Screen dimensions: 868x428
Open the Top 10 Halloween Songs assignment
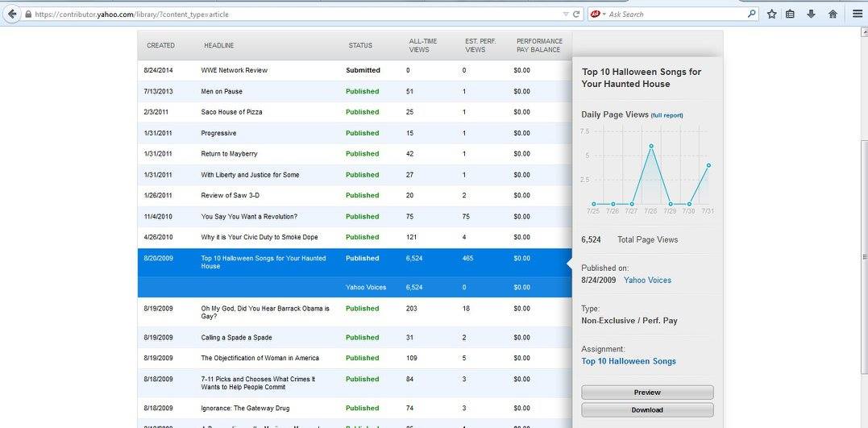pos(629,361)
